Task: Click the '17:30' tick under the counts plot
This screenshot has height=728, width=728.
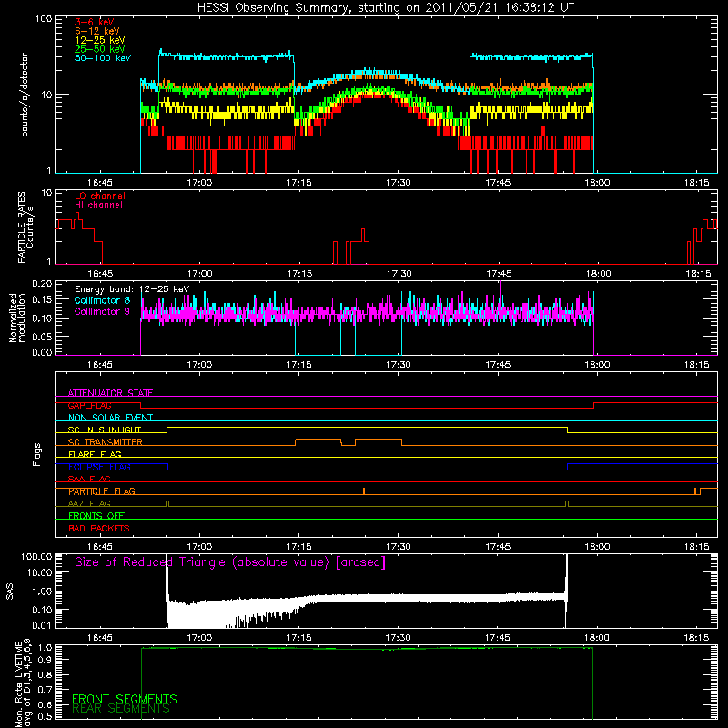Action: 399,183
